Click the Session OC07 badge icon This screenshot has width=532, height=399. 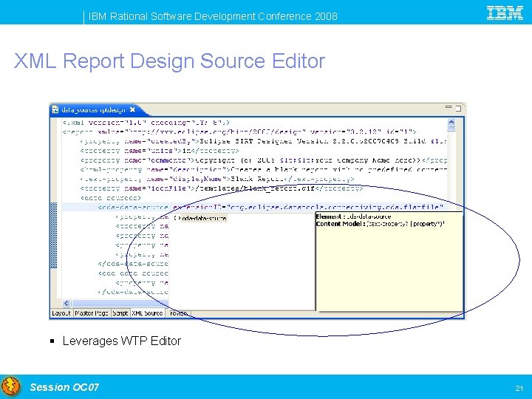click(x=10, y=386)
